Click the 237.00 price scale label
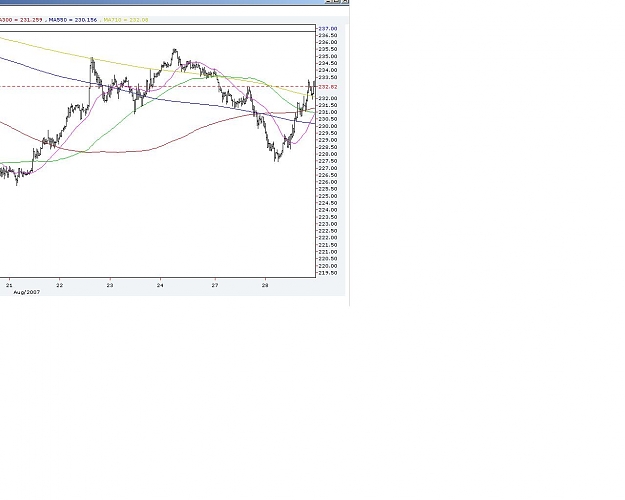Screen dimensions: 625x500 (x=328, y=29)
